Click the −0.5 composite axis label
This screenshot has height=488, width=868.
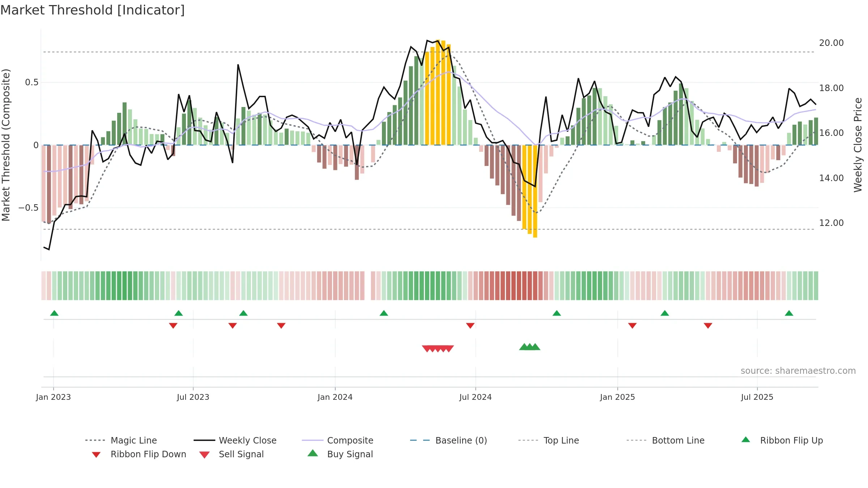click(29, 207)
